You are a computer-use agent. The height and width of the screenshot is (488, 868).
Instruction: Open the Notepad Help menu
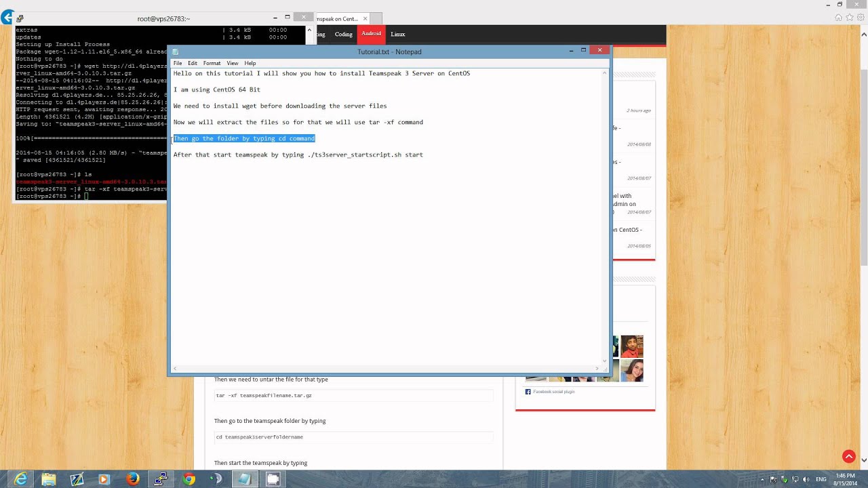tap(250, 63)
